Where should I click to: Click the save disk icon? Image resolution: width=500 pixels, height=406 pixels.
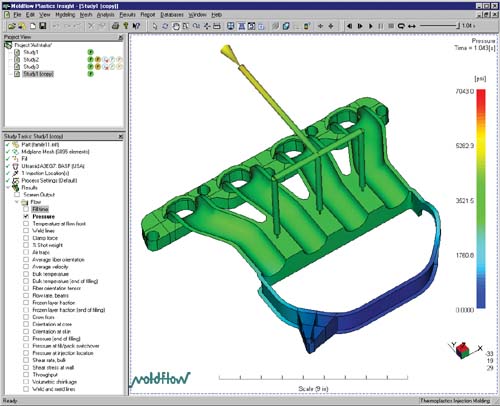tap(43, 26)
